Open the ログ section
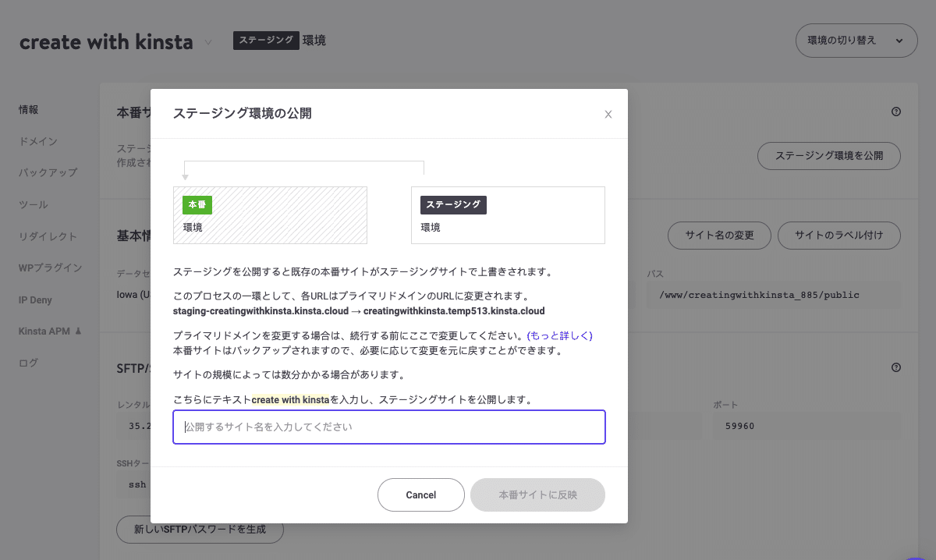 (28, 361)
